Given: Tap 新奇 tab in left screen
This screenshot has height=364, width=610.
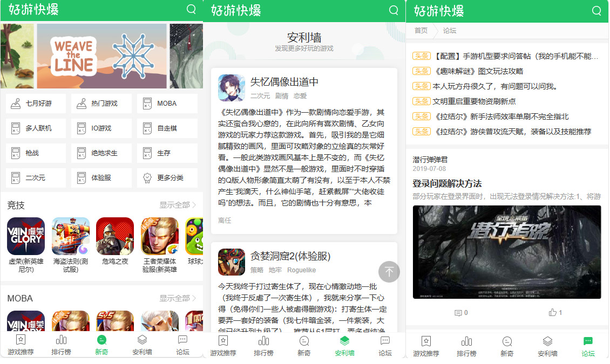Looking at the screenshot, I should (101, 345).
